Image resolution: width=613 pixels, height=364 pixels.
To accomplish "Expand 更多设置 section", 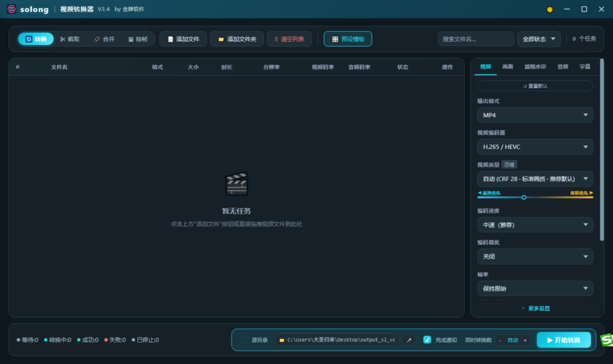I will (536, 308).
